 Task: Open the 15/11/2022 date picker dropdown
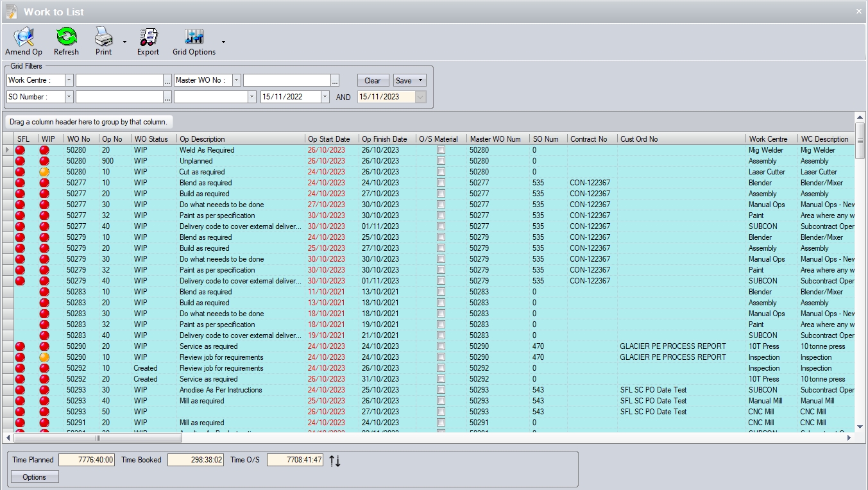[325, 97]
